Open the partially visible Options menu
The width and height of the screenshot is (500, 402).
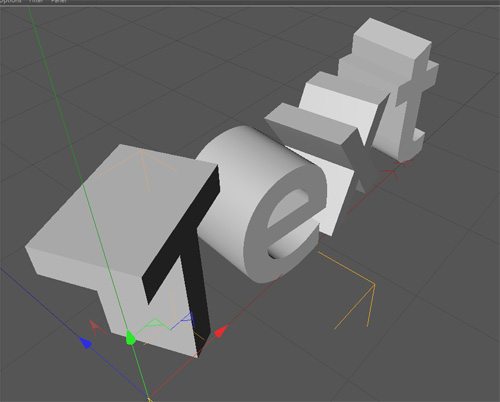[x=10, y=1]
